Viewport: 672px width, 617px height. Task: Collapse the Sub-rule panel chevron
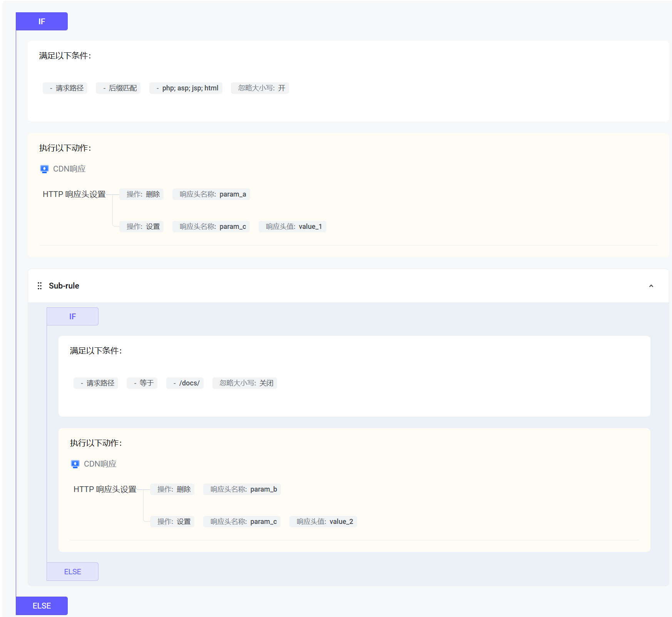click(x=651, y=286)
